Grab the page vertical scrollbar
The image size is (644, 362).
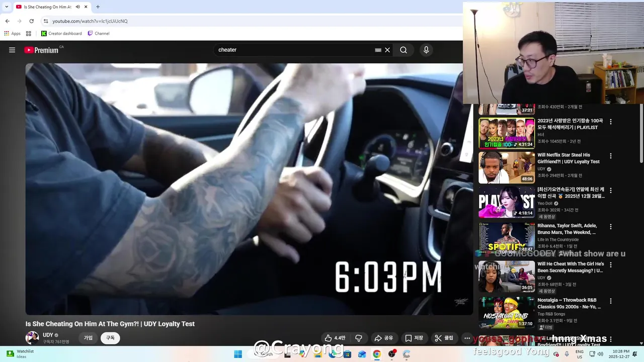point(641,133)
